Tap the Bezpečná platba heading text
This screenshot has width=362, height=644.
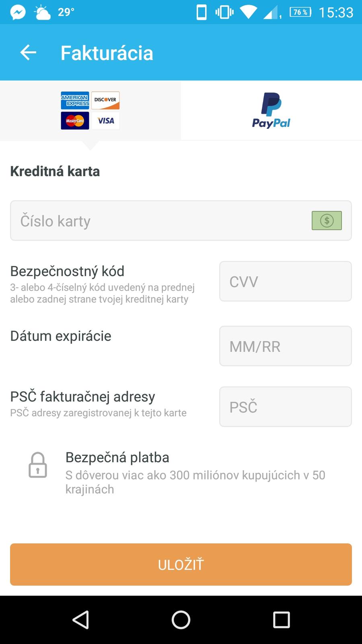tap(117, 457)
